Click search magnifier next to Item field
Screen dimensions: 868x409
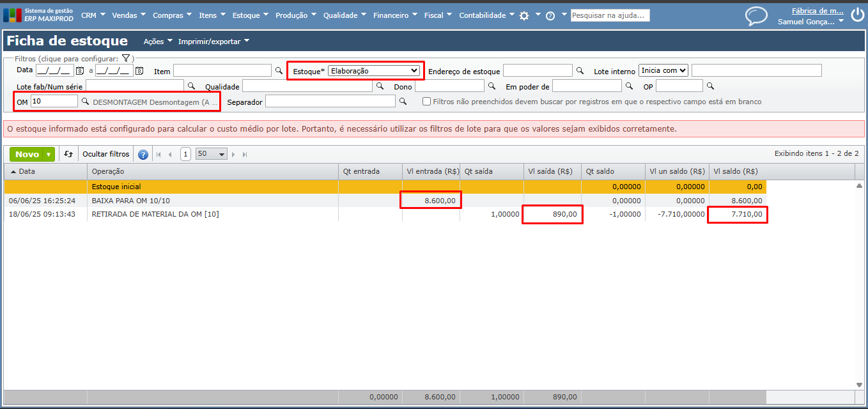pos(279,70)
